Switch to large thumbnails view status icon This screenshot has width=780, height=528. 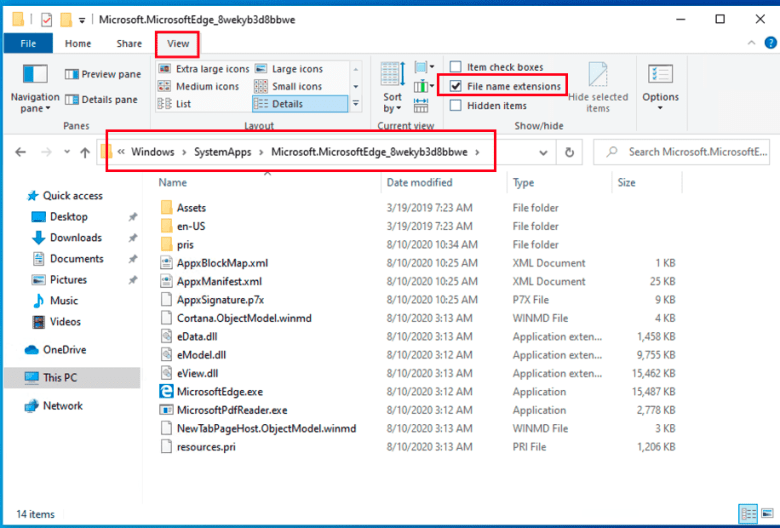click(x=768, y=513)
